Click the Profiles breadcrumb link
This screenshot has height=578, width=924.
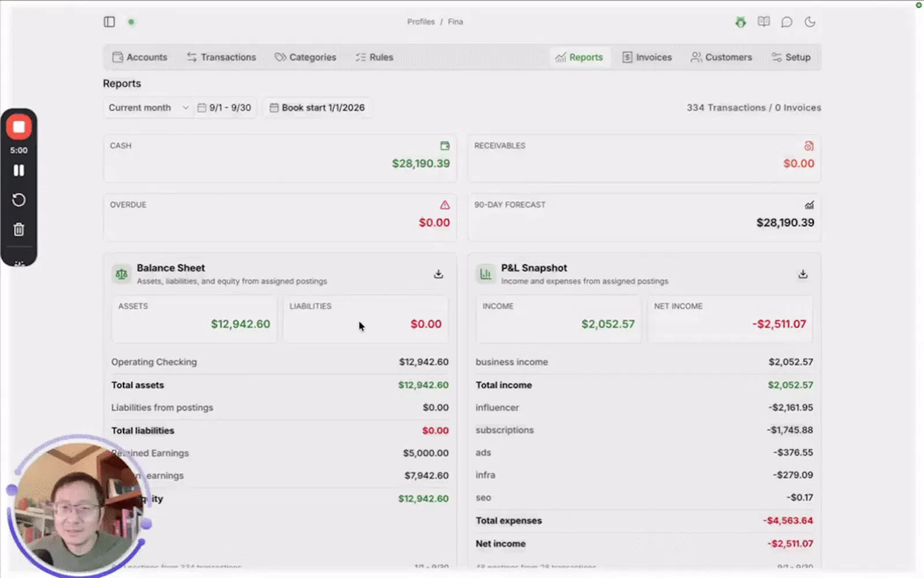(x=421, y=22)
